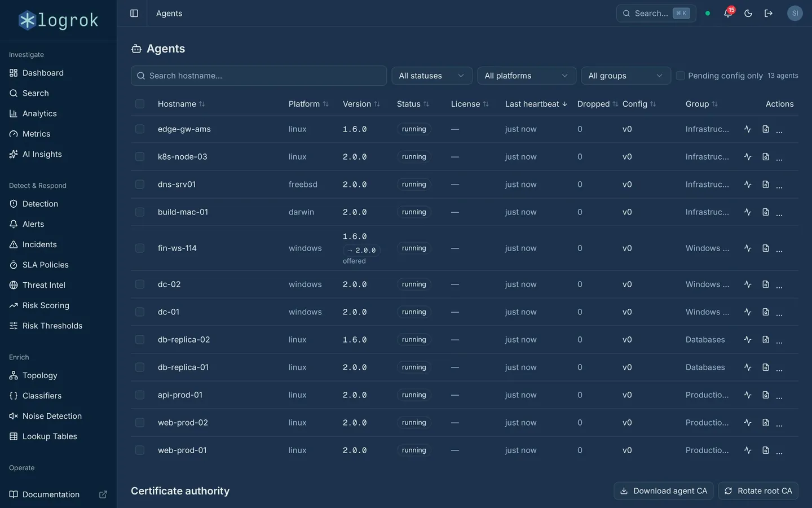Open config document for api-prod-01
Screen dimensions: 812x508
coord(766,395)
